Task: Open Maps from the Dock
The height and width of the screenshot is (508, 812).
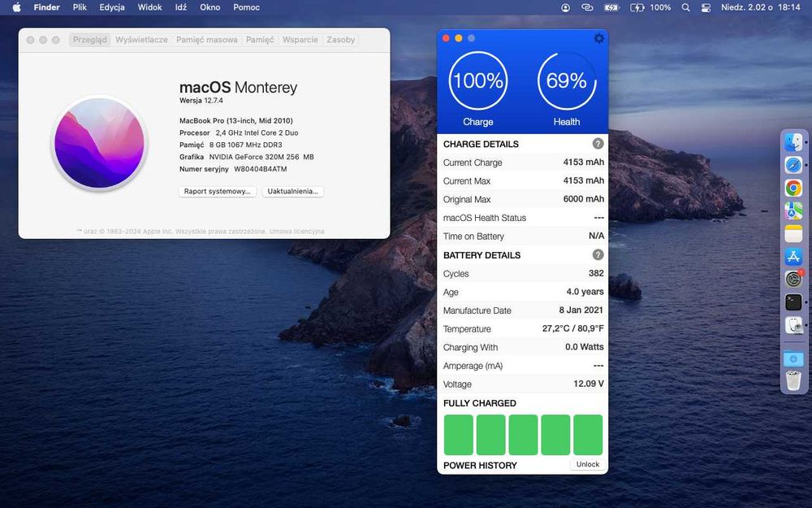Action: 793,211
